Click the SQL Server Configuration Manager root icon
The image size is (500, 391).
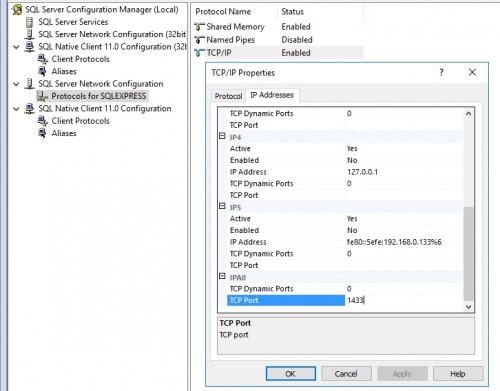coord(17,10)
